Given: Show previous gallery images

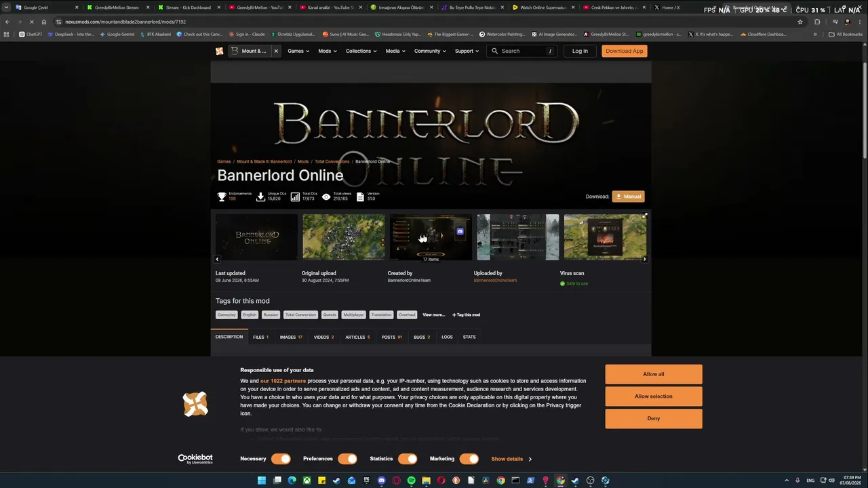Looking at the screenshot, I should (217, 259).
